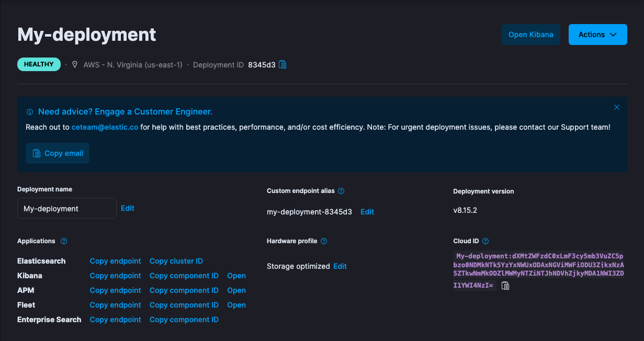
Task: Click the Cloud ID help icon
Action: point(485,241)
